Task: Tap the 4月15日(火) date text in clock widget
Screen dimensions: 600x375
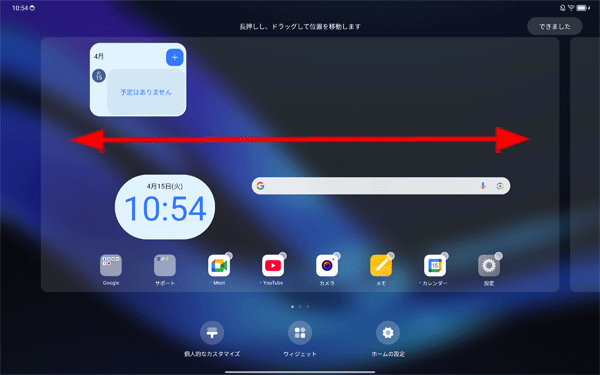Action: pos(165,186)
